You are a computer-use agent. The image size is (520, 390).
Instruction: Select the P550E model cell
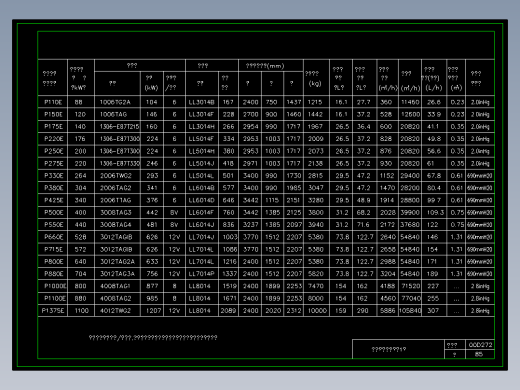pos(53,225)
